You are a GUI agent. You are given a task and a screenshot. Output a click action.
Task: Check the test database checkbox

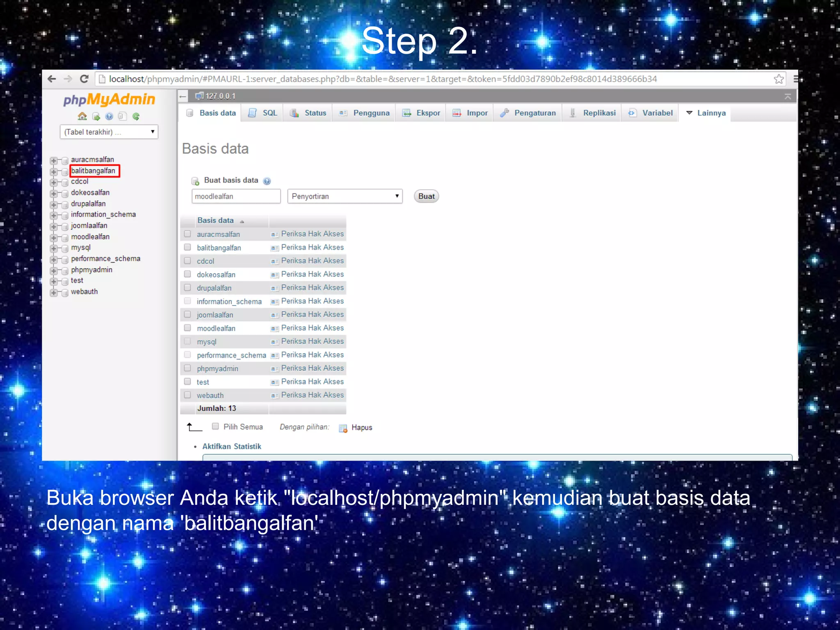pyautogui.click(x=187, y=381)
